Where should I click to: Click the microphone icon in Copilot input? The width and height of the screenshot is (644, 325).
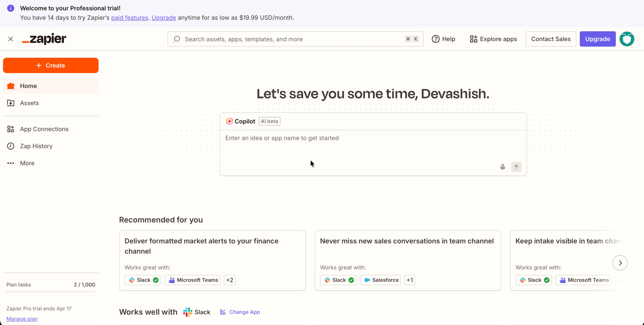click(x=503, y=167)
